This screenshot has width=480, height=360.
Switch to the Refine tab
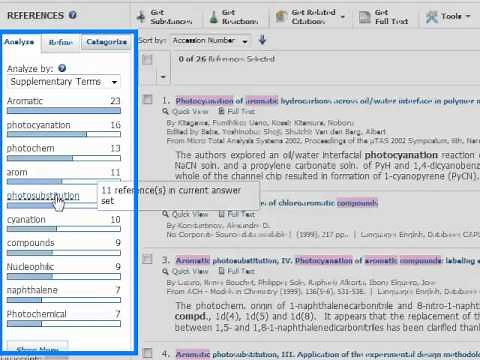point(60,42)
